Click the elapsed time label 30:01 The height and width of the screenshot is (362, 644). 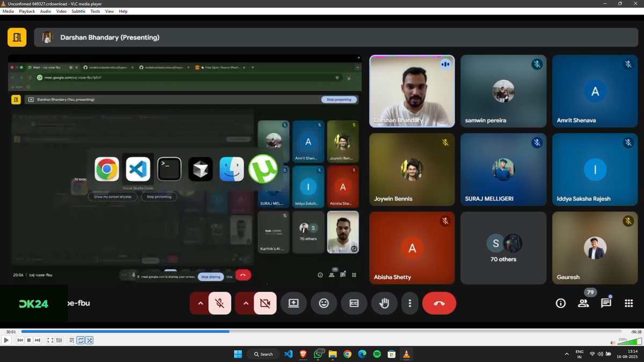[x=10, y=331]
